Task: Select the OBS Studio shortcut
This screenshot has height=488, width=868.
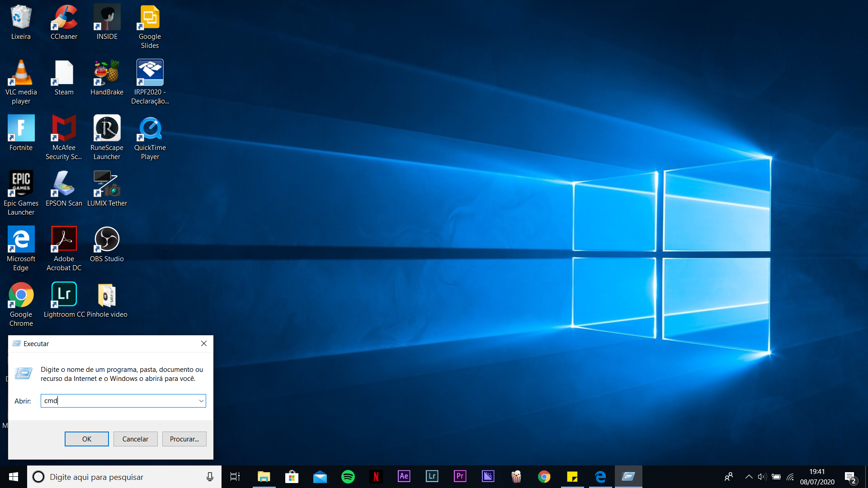Action: (x=107, y=244)
